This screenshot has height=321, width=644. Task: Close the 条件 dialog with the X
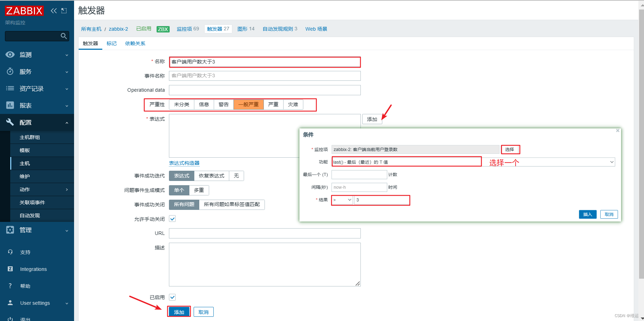click(x=618, y=131)
